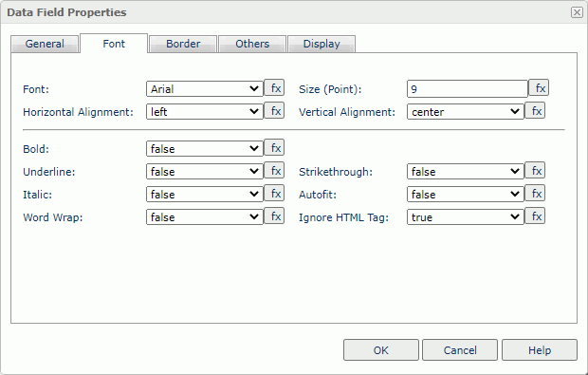
Task: Switch to the Border tab
Action: tap(183, 44)
